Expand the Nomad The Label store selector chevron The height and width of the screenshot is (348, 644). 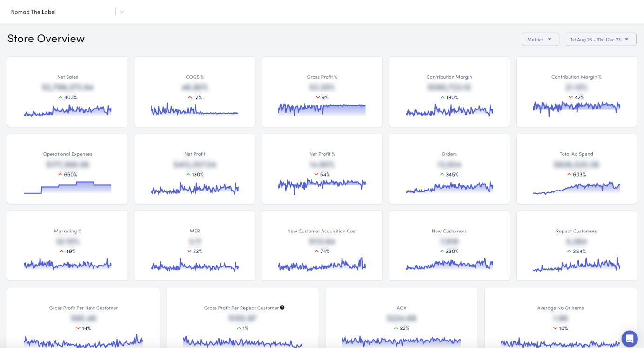click(x=122, y=12)
